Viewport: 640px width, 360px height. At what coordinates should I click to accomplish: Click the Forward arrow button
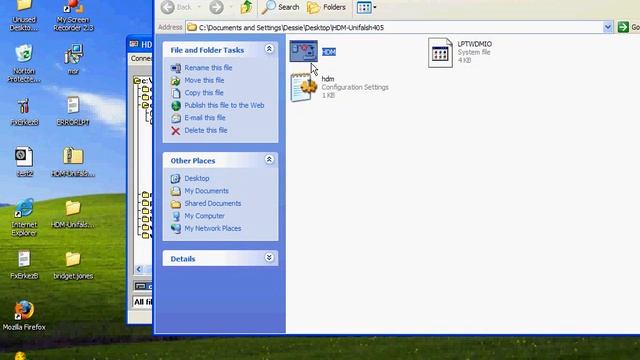[216, 7]
